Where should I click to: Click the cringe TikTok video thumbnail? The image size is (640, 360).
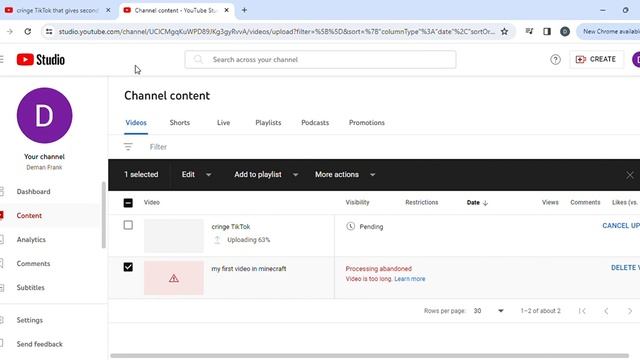(x=173, y=236)
